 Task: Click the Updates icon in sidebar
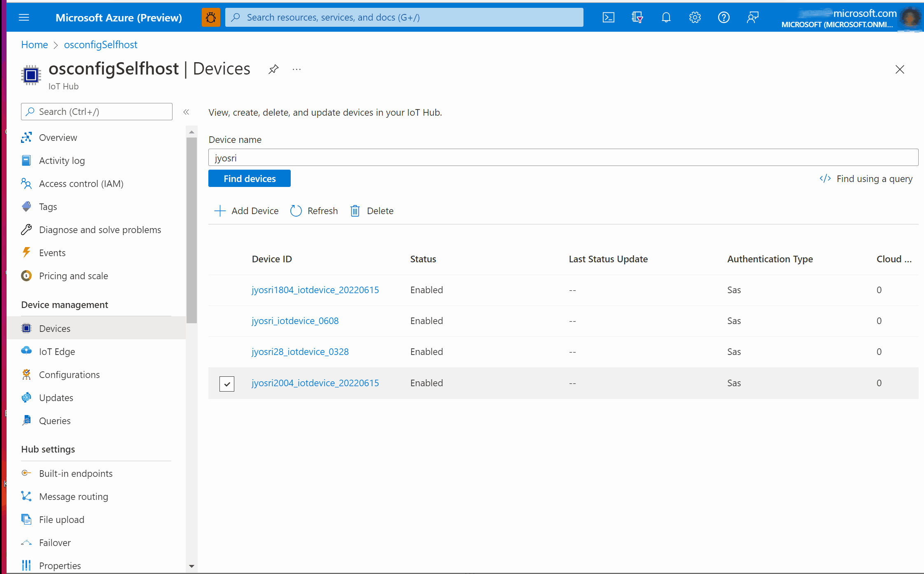tap(26, 397)
